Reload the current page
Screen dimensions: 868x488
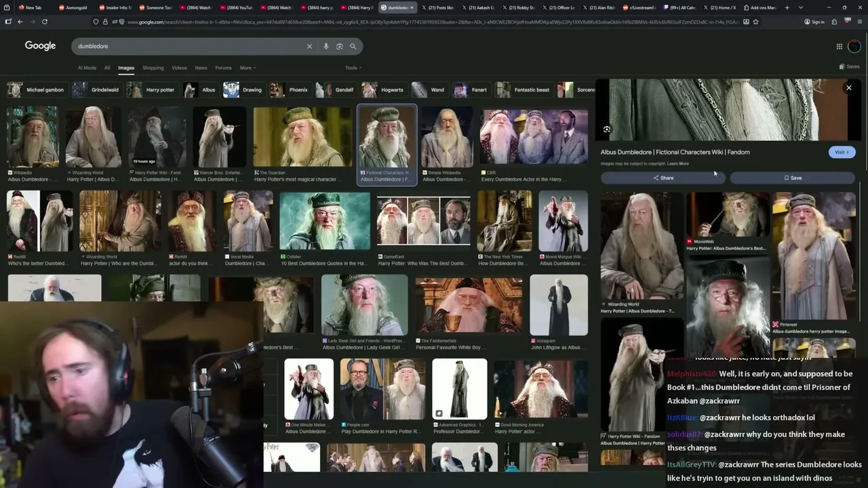(45, 22)
